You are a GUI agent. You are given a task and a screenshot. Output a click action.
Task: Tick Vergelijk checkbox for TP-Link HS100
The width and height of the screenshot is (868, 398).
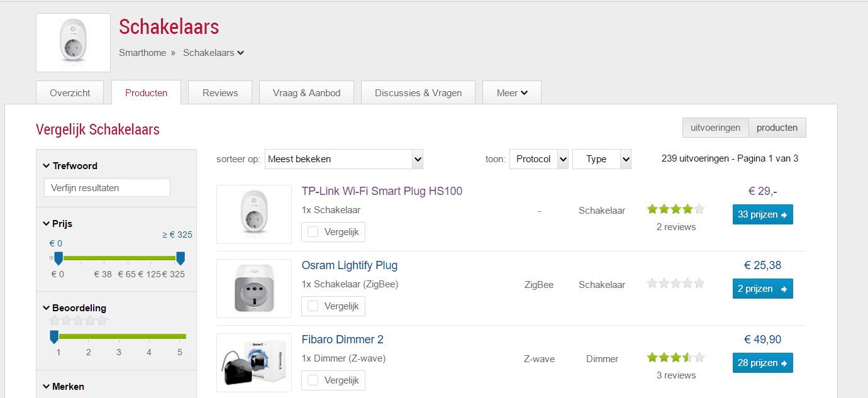click(x=313, y=232)
